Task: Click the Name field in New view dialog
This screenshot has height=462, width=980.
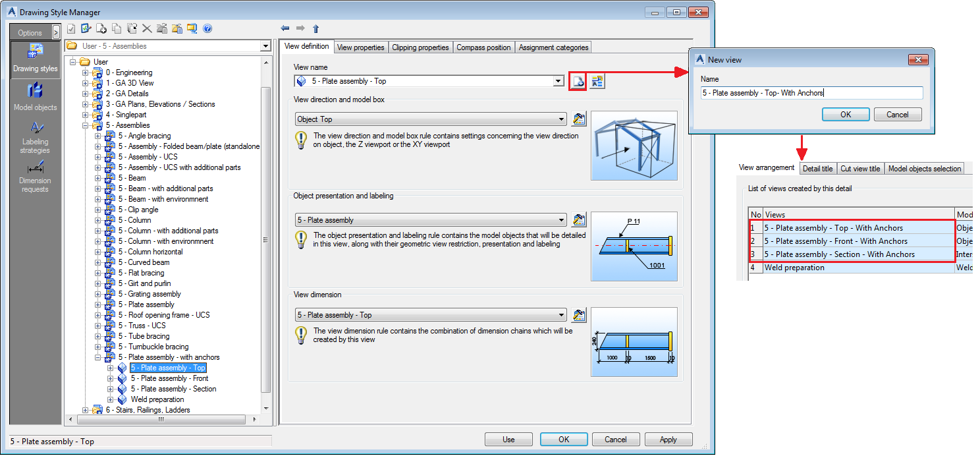Action: [811, 93]
